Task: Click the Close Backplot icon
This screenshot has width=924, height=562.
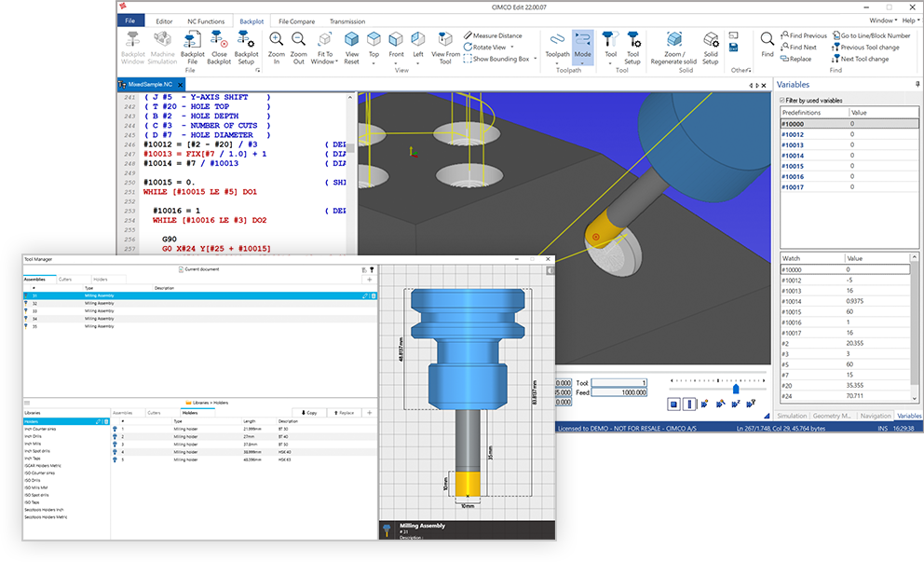Action: pyautogui.click(x=218, y=40)
